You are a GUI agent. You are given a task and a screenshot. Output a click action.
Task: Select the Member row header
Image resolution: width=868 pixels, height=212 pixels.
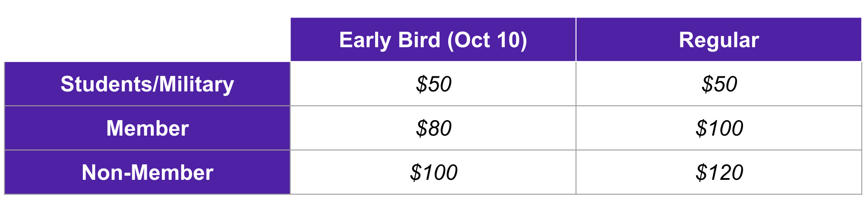click(x=147, y=128)
